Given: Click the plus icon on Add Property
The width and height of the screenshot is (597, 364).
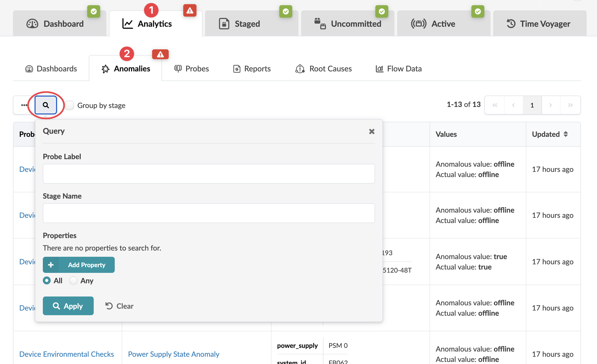Looking at the screenshot, I should (51, 265).
